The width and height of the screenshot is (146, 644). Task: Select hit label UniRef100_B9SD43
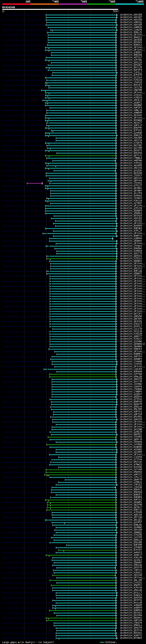(131, 42)
